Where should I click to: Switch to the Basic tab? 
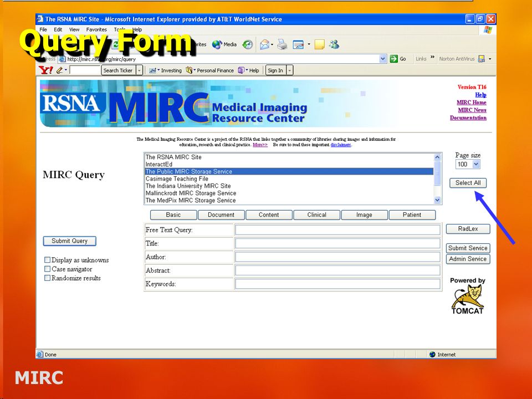(x=173, y=215)
